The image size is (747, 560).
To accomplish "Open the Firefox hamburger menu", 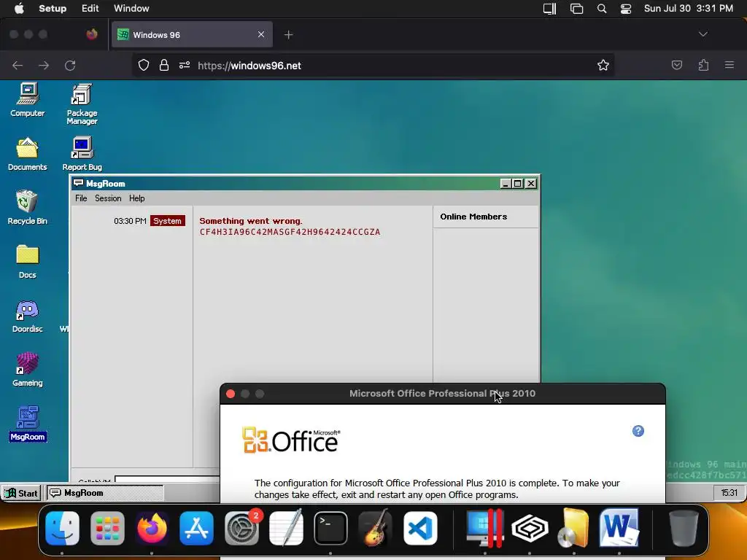I will 729,65.
